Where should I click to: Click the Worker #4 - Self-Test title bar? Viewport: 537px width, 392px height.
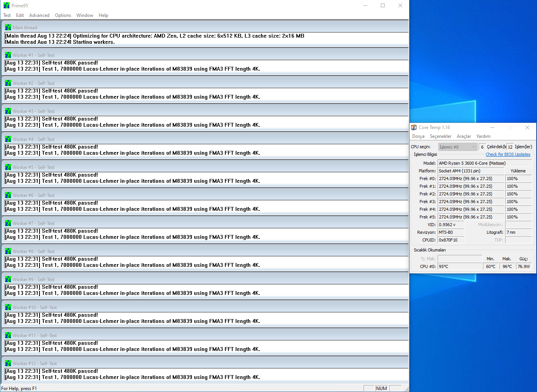tap(205, 139)
